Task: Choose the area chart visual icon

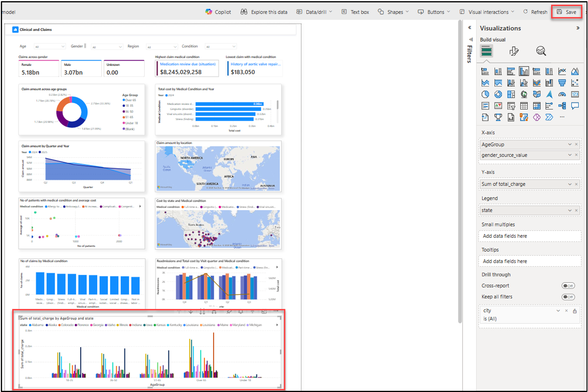Action: 575,71
